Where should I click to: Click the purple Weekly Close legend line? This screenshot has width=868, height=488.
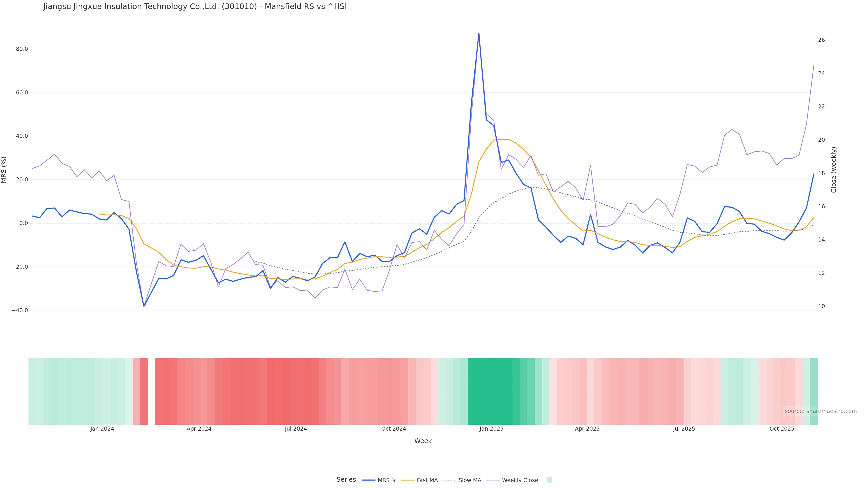coord(493,480)
